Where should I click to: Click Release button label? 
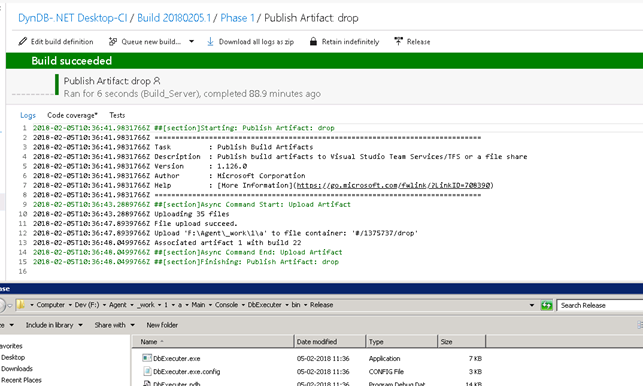pyautogui.click(x=418, y=41)
